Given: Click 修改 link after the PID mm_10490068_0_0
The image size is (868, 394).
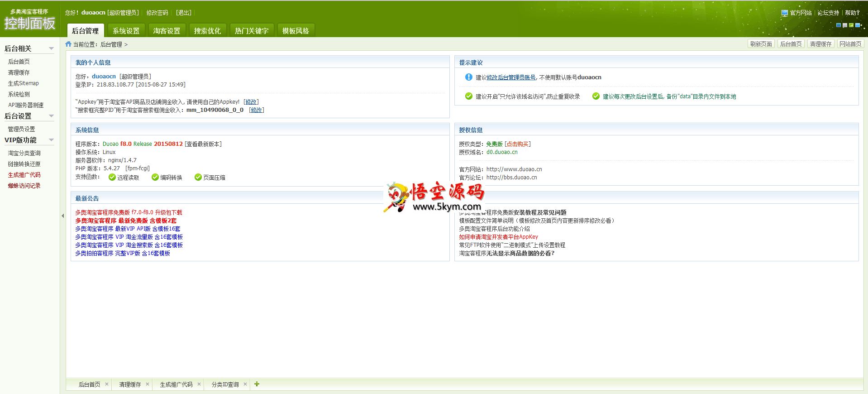Looking at the screenshot, I should 257,110.
